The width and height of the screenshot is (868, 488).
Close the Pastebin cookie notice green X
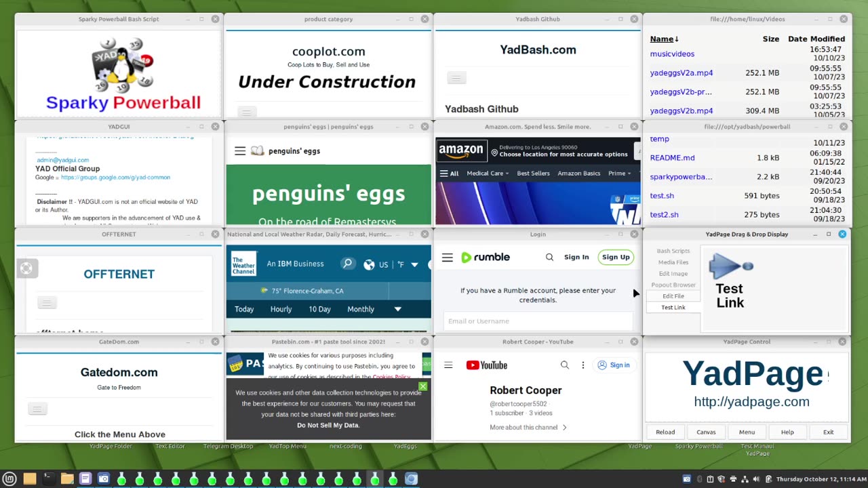[422, 386]
